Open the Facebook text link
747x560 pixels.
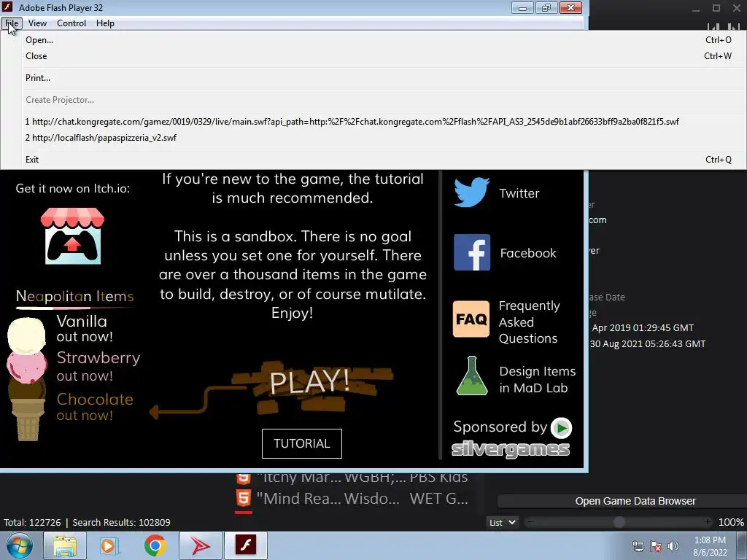[x=528, y=253]
